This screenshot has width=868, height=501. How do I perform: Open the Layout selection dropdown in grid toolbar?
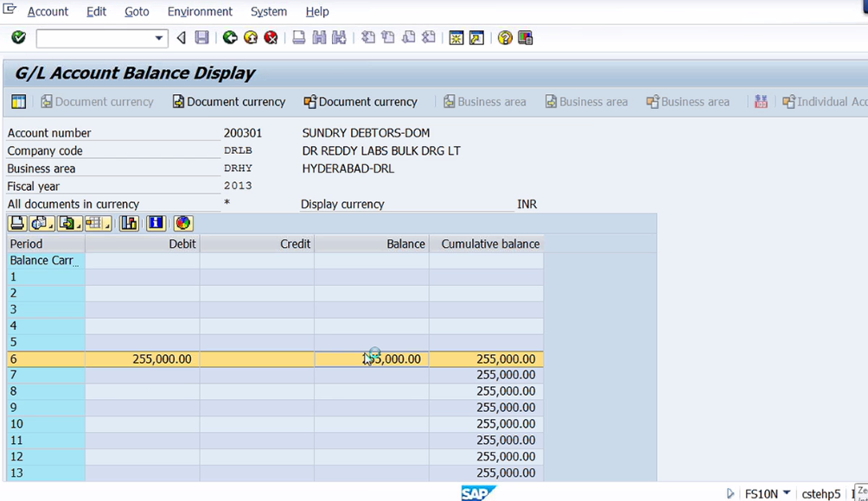click(98, 223)
